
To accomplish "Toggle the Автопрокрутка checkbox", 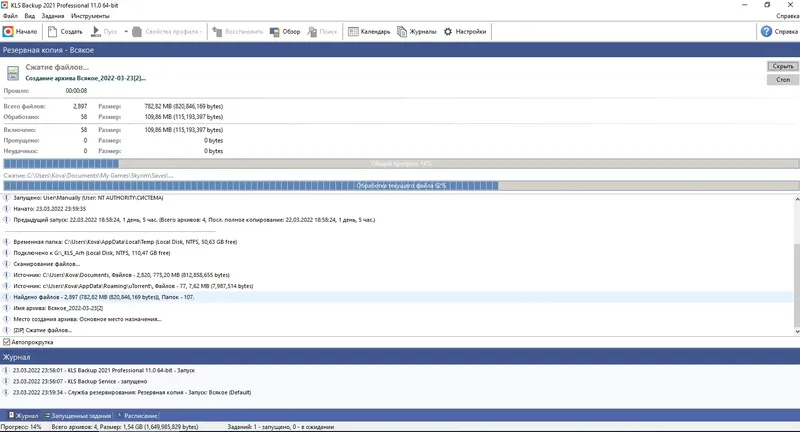I will [7, 342].
